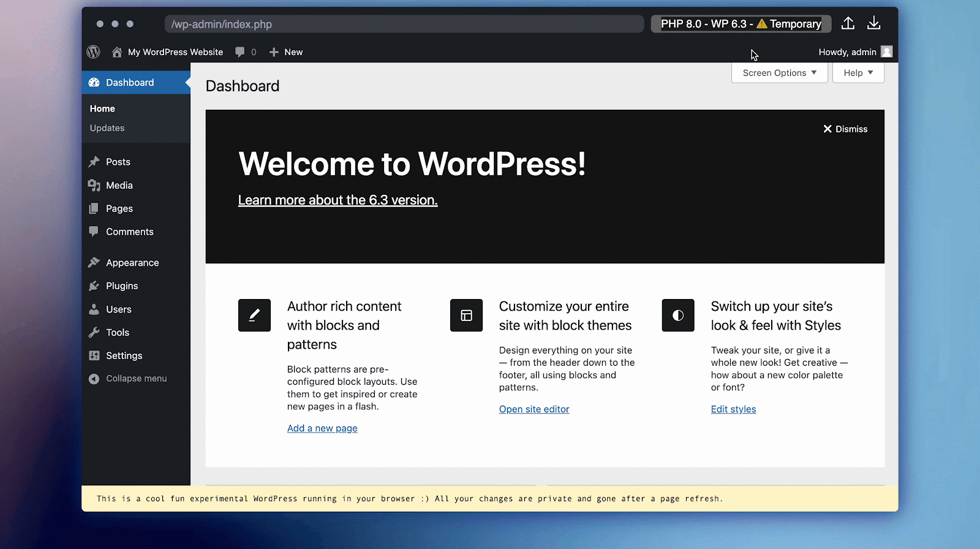The width and height of the screenshot is (980, 549).
Task: Click the download icon in top bar
Action: click(874, 23)
